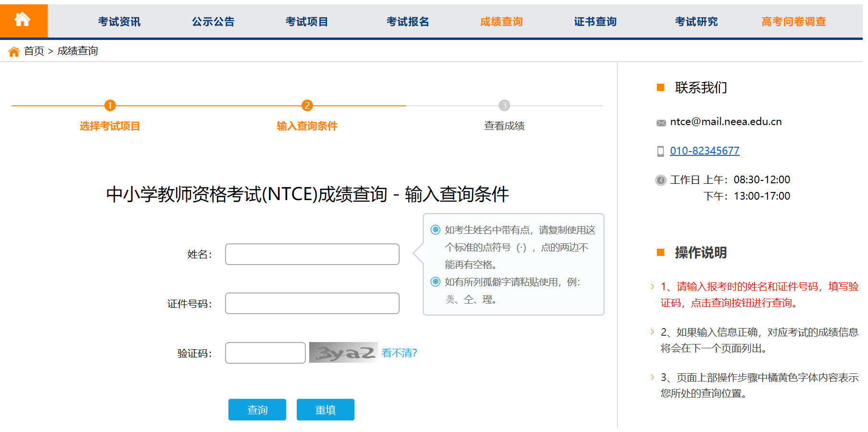Focus the 证件号码 input field
Viewport: 868px width, 432px height.
[x=312, y=304]
